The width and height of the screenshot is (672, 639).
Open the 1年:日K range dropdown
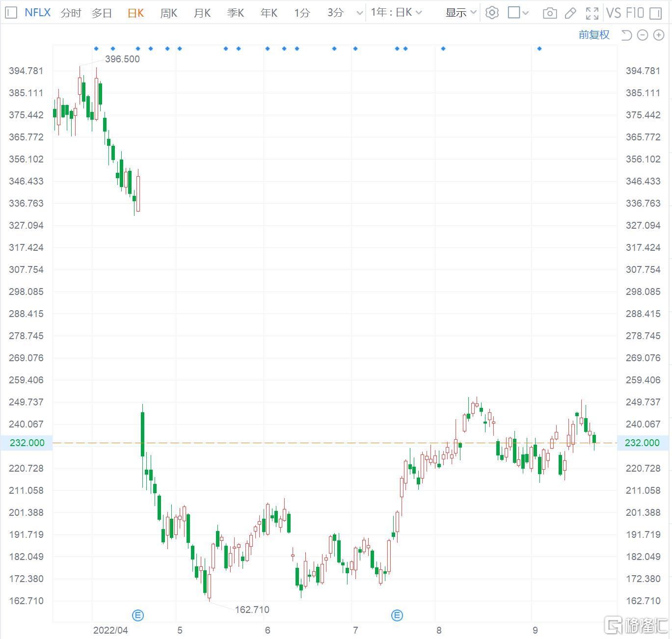[396, 12]
